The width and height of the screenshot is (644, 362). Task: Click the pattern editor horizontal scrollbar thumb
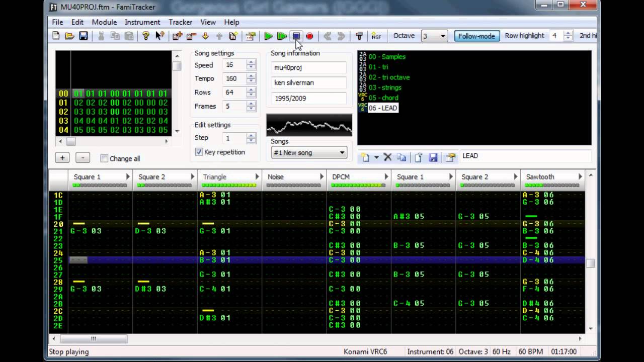click(93, 339)
